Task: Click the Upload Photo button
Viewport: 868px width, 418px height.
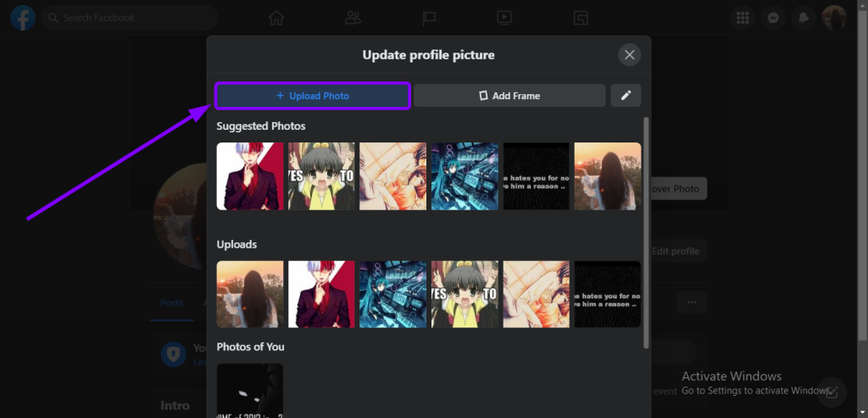Action: click(x=313, y=96)
